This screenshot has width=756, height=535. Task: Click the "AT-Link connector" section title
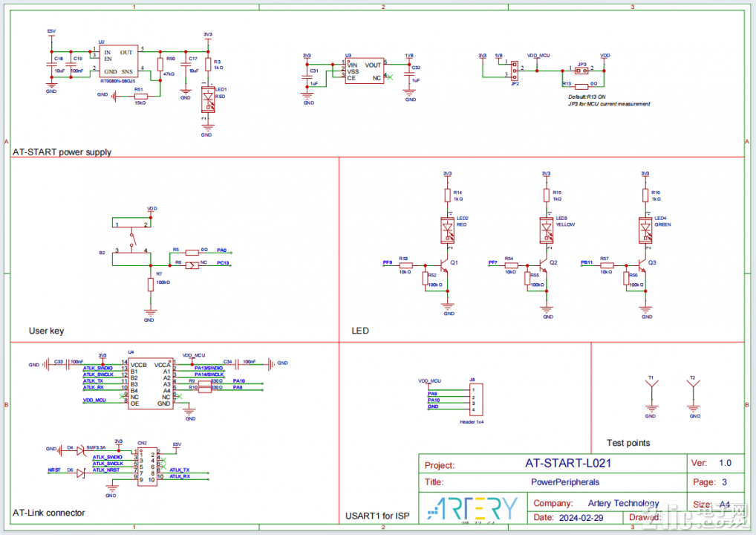49,513
